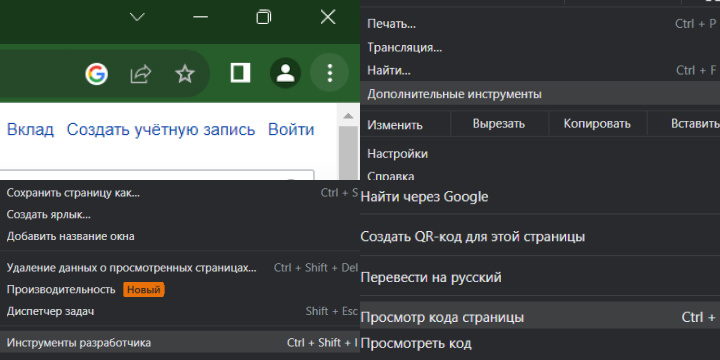
Task: Click the Вставить button
Action: [684, 124]
